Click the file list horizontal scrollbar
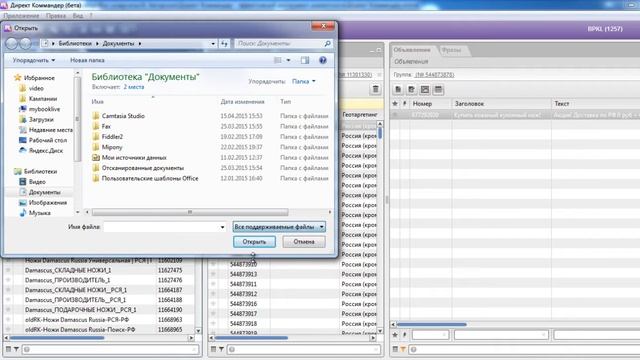 [x=190, y=212]
